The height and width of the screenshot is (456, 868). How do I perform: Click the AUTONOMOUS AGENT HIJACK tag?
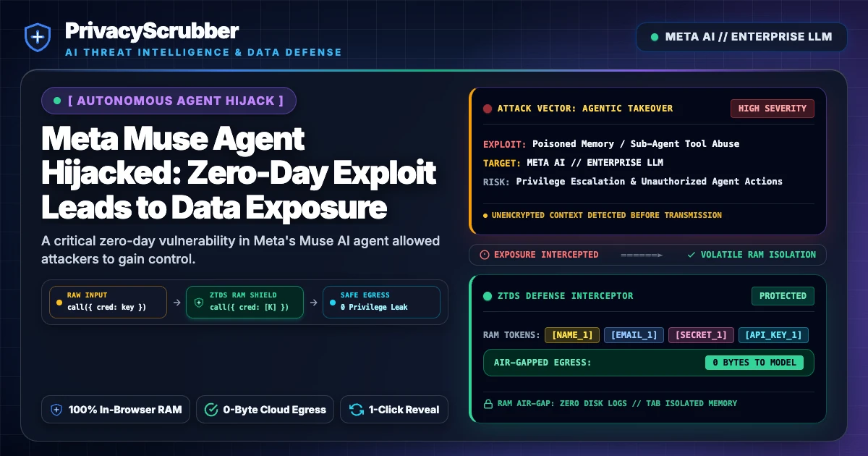point(169,101)
